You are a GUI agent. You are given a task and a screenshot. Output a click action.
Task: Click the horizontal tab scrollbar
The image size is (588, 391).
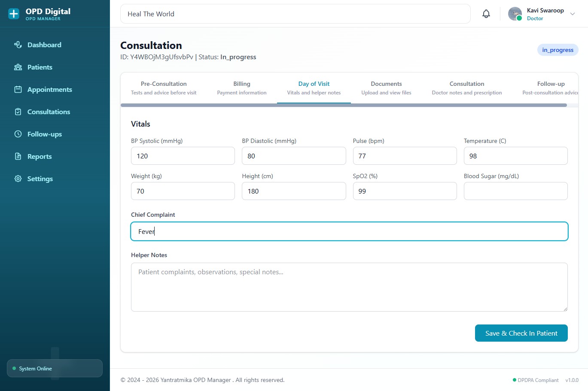(x=344, y=105)
